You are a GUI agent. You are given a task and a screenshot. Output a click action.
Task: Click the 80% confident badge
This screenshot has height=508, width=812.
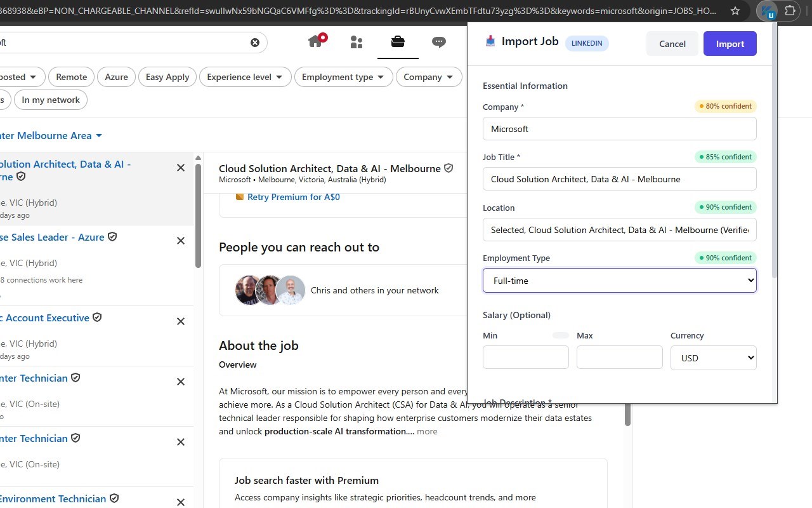726,106
